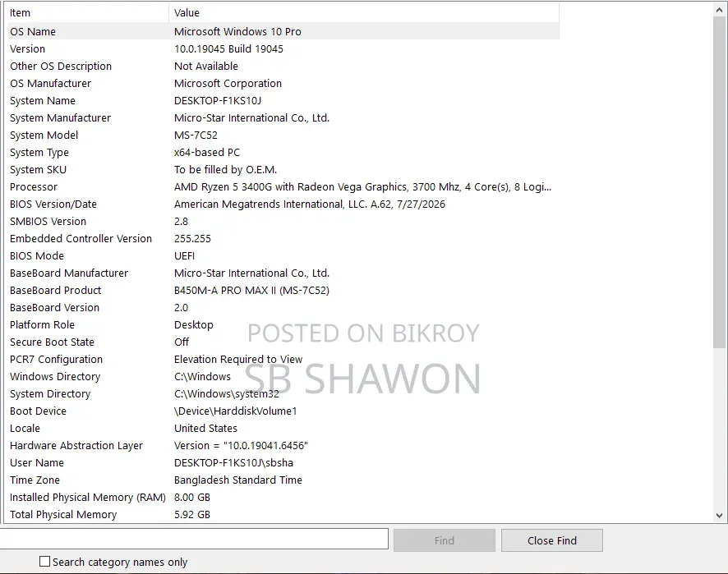The image size is (728, 574).
Task: Select the Boot Device row
Action: [283, 411]
